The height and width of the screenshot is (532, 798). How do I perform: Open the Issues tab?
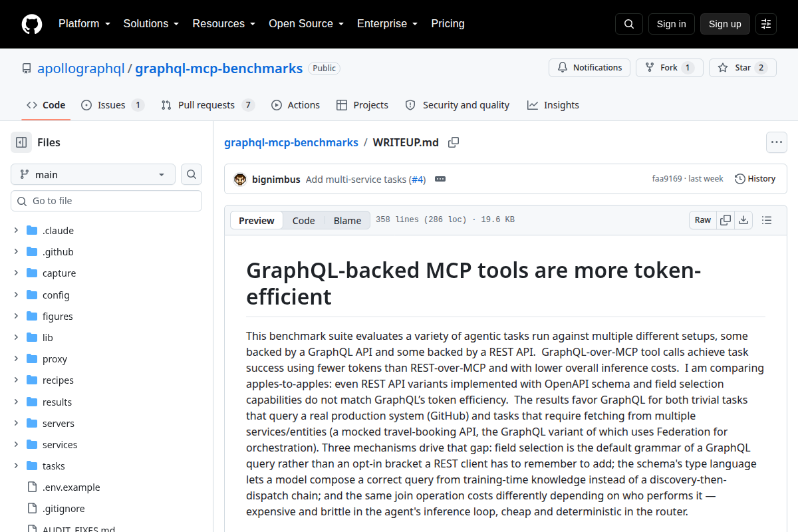tap(112, 105)
